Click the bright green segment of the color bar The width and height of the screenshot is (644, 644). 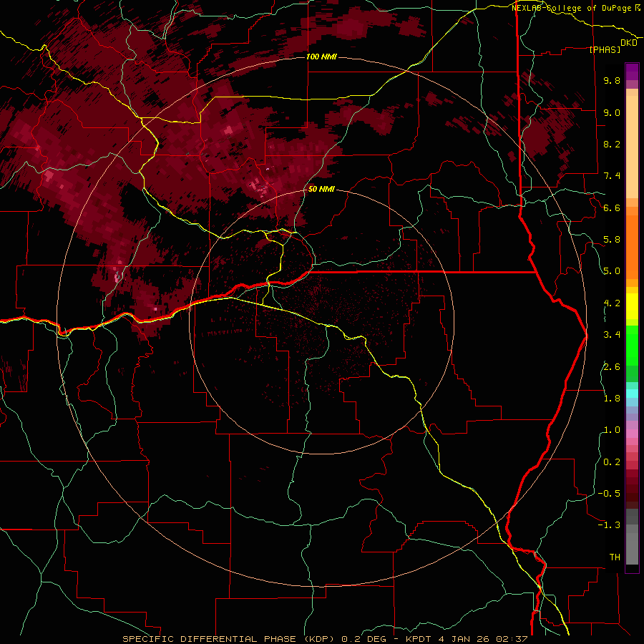[632, 345]
